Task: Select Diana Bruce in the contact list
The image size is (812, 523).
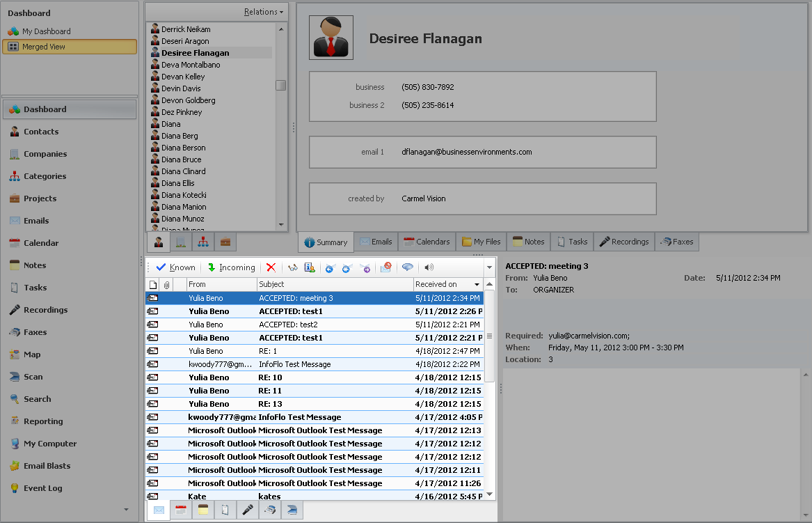Action: pos(181,159)
